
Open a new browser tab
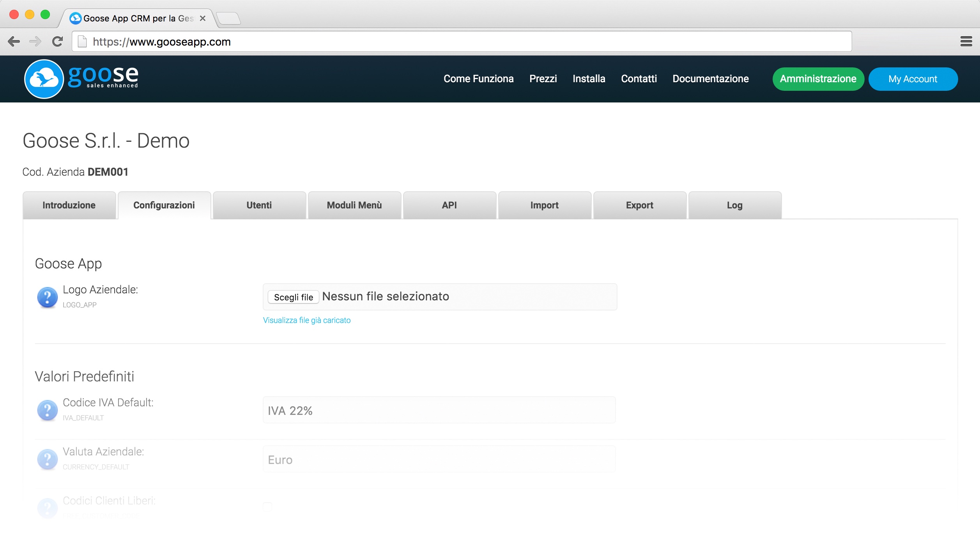228,18
